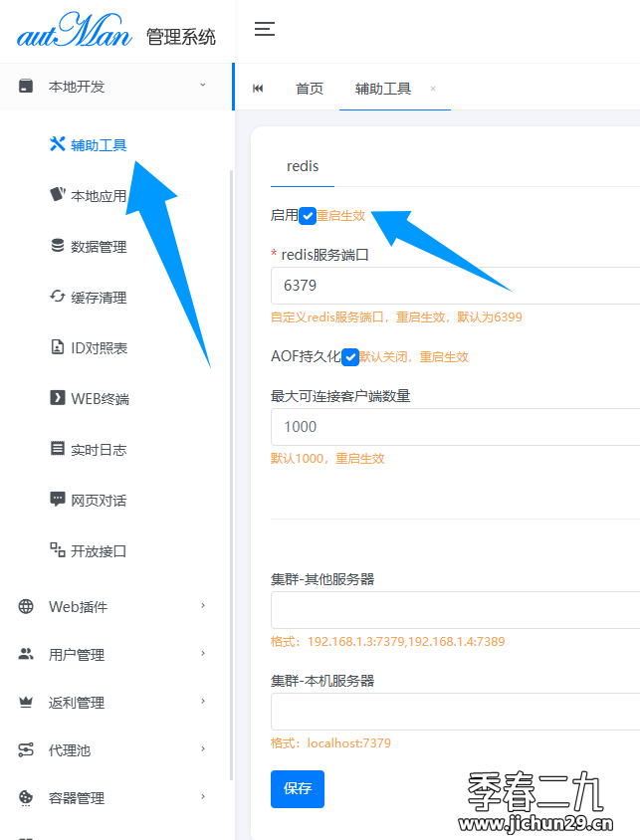Click the 开放接口 connector icon
The height and width of the screenshot is (840, 640).
click(x=58, y=549)
